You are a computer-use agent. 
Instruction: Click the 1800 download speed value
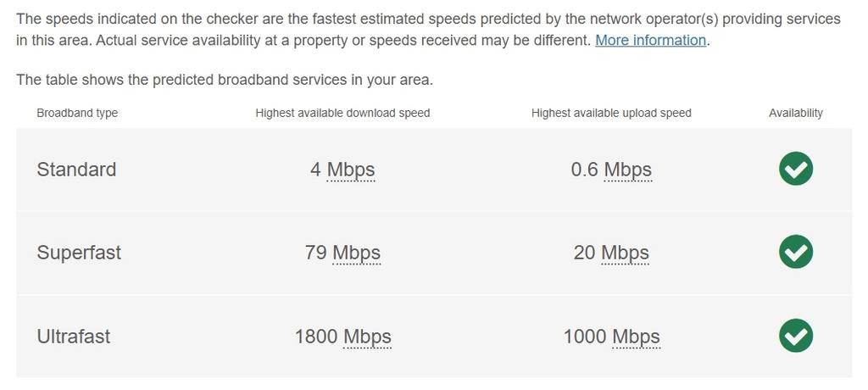coord(316,337)
